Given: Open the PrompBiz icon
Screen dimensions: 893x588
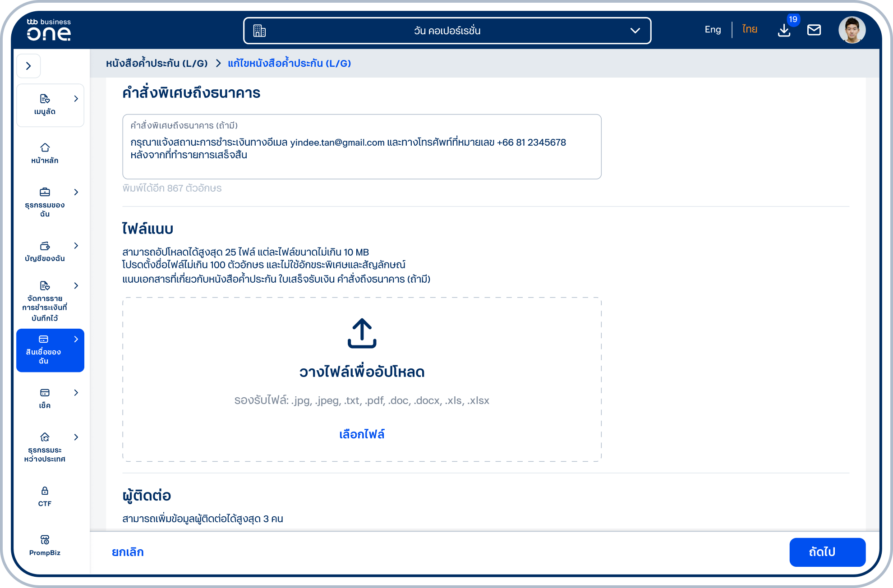Looking at the screenshot, I should tap(45, 540).
